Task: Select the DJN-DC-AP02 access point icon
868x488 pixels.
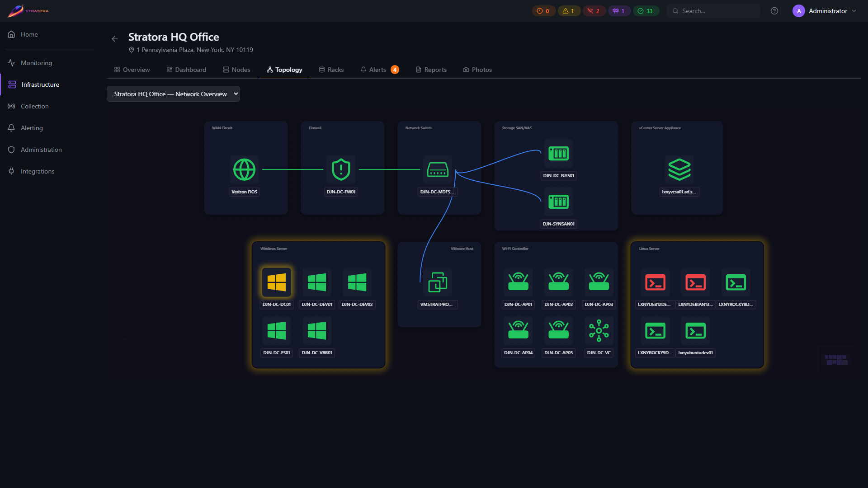Action: tap(558, 282)
